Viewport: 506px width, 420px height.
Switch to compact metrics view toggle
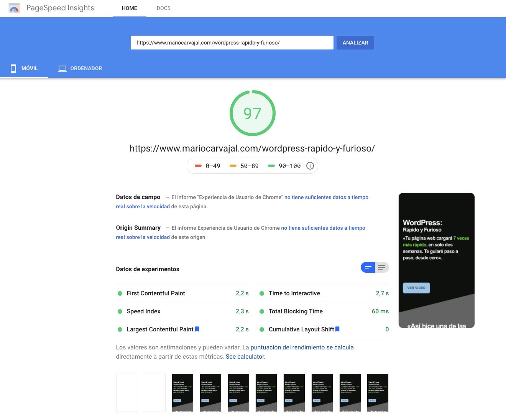(368, 267)
